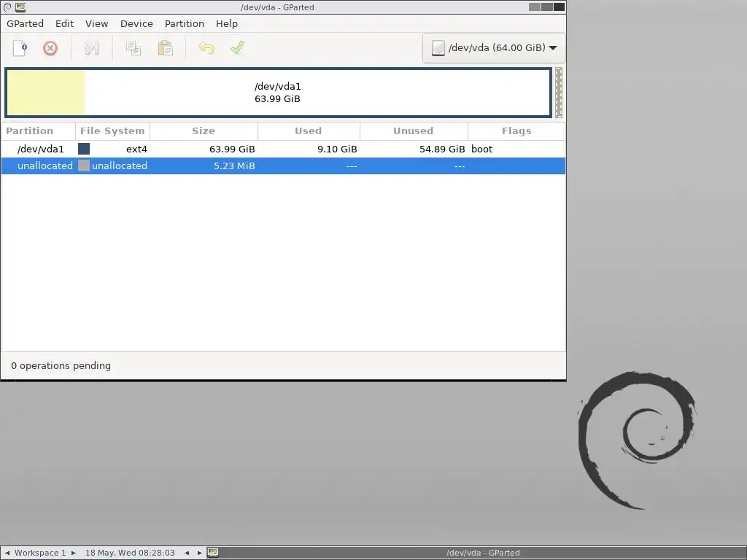Click the 0 operations pending status text
Viewport: 747px width, 560px height.
click(61, 366)
